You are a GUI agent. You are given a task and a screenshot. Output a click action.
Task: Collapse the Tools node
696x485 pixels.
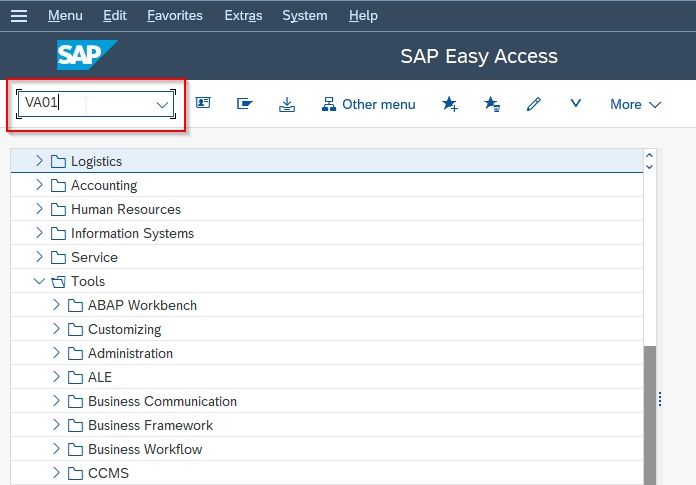coord(39,281)
